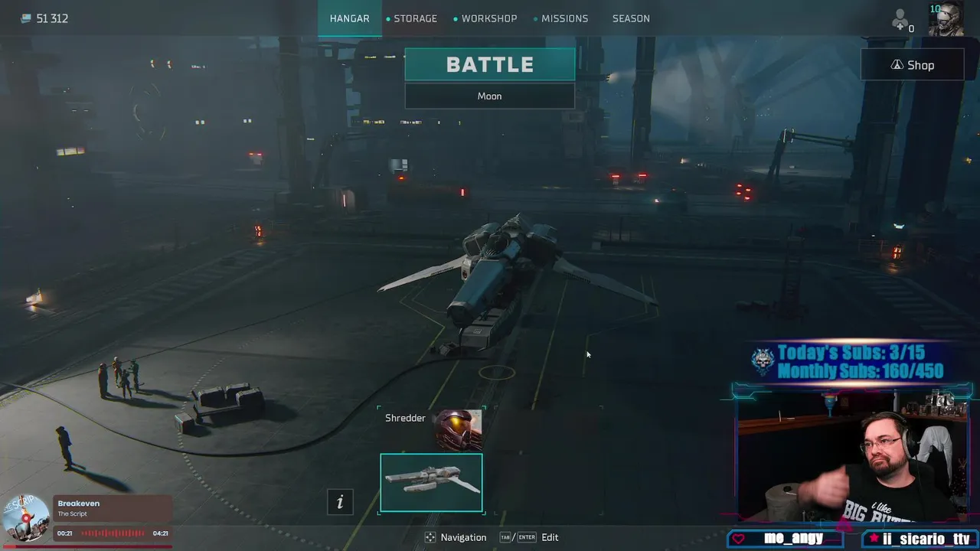Image resolution: width=980 pixels, height=551 pixels.
Task: Click the music album art icon
Action: pyautogui.click(x=26, y=519)
